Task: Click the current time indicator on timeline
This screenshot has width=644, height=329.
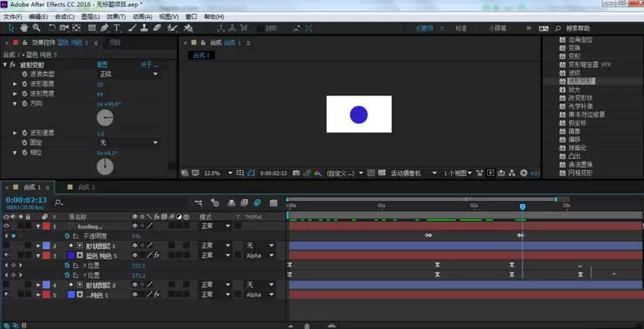Action: point(522,207)
